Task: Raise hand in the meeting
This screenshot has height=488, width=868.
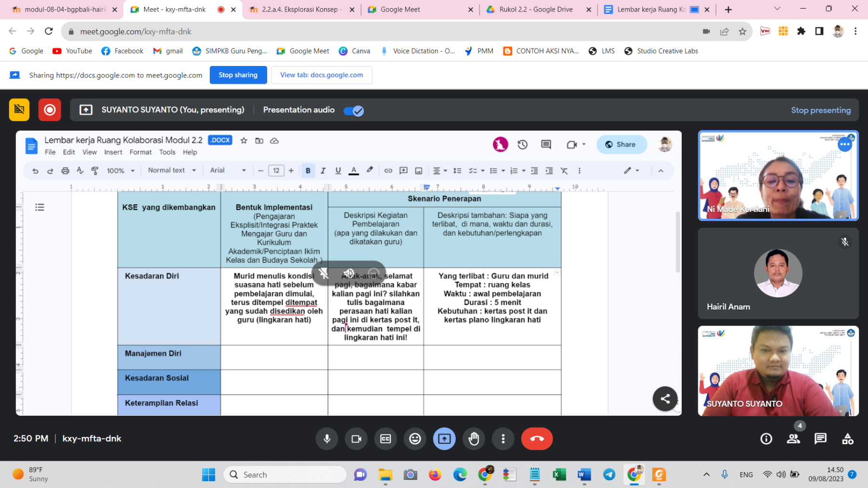Action: 474,439
